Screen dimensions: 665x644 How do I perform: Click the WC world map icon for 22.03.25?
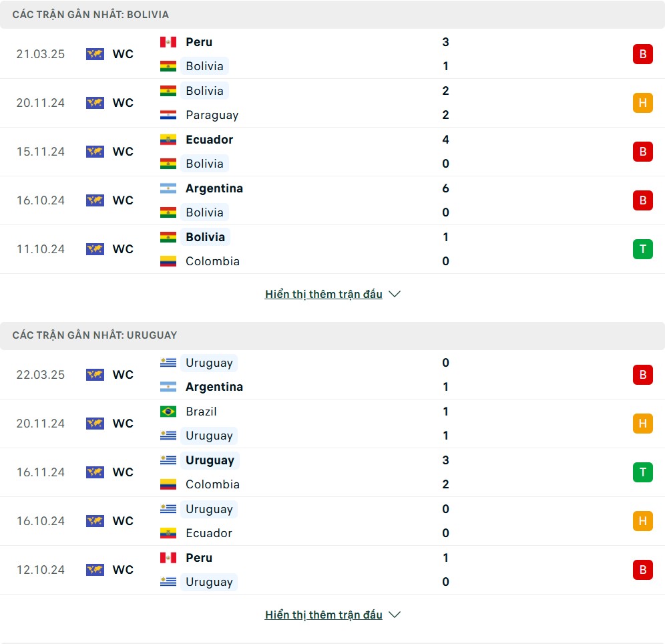95,375
